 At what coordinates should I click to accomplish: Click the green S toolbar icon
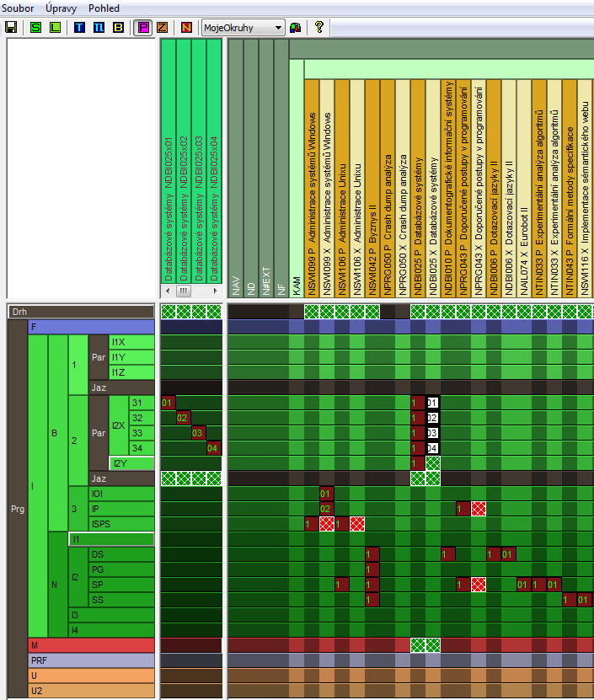[35, 27]
